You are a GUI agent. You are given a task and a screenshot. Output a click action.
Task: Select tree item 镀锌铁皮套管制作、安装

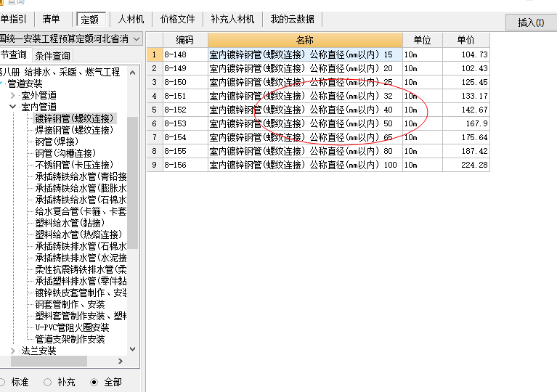(81, 293)
